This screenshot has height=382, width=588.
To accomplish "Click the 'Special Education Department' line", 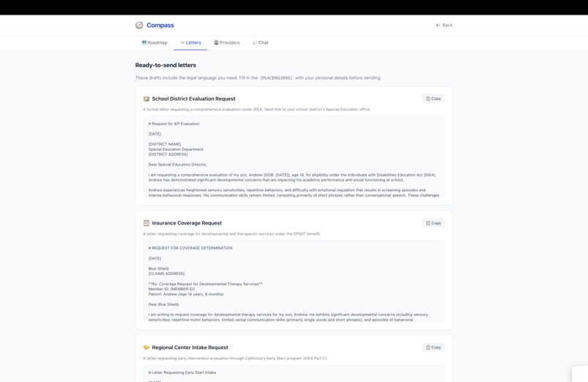I will pyautogui.click(x=176, y=149).
